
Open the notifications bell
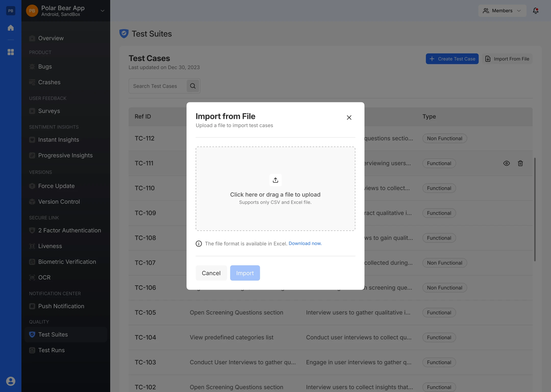[536, 11]
